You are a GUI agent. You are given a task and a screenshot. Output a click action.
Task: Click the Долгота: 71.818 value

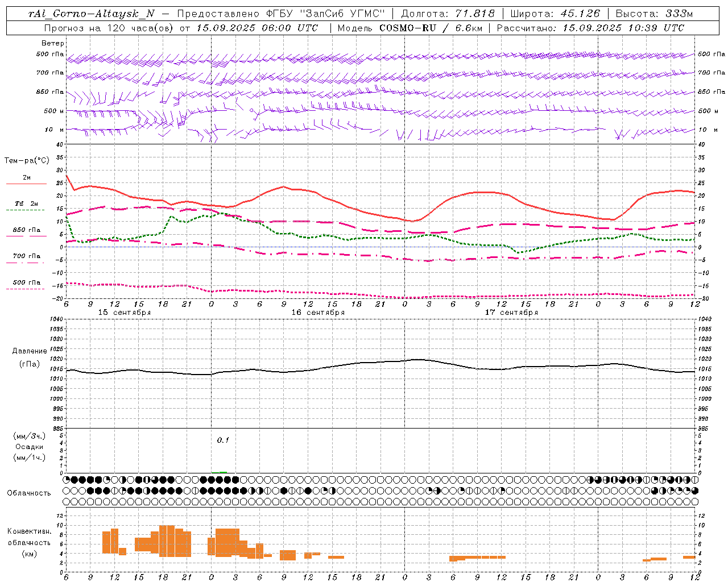tap(448, 14)
